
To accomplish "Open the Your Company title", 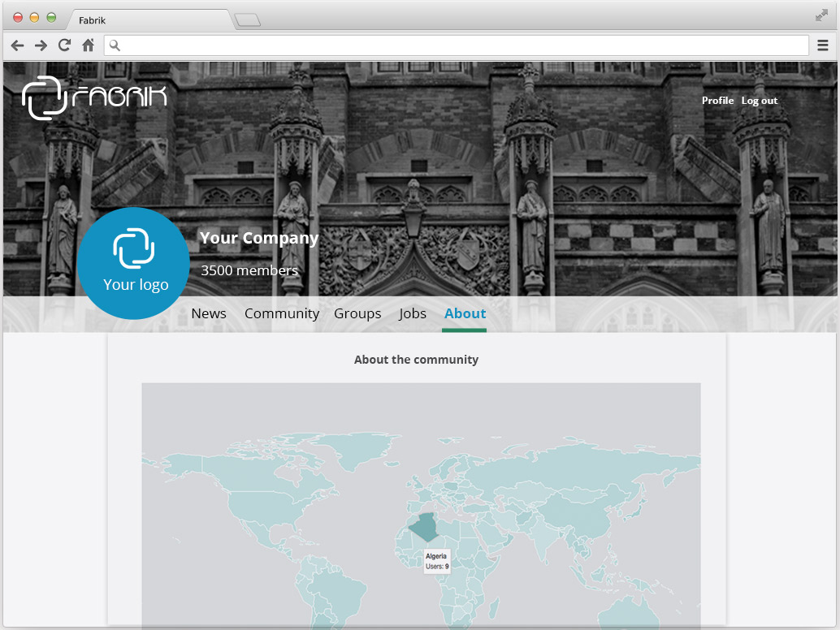I will [x=259, y=238].
